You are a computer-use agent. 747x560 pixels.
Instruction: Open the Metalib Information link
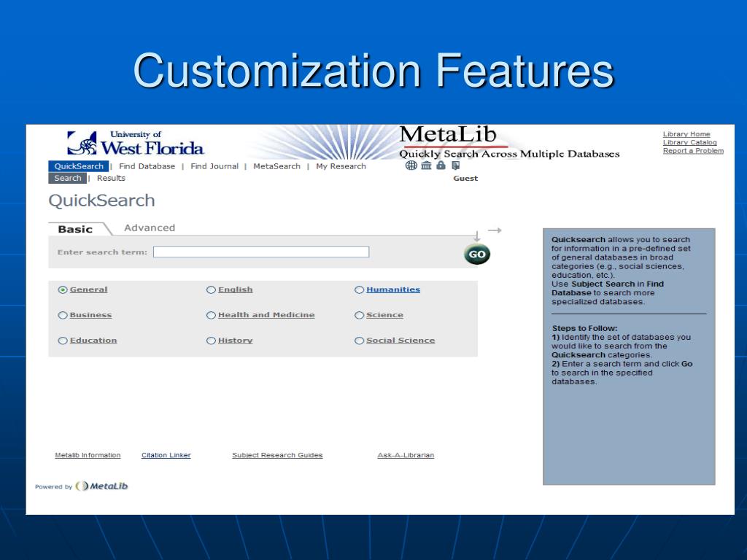pos(88,455)
